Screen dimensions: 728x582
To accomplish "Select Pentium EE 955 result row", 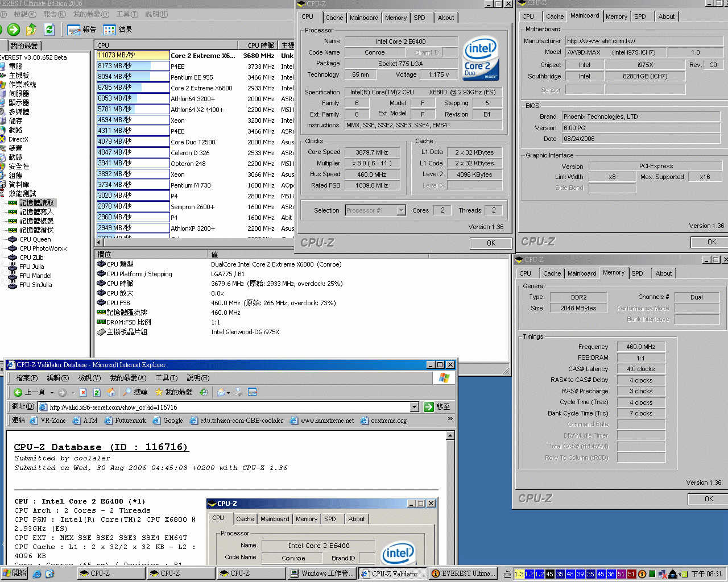I will [x=195, y=77].
